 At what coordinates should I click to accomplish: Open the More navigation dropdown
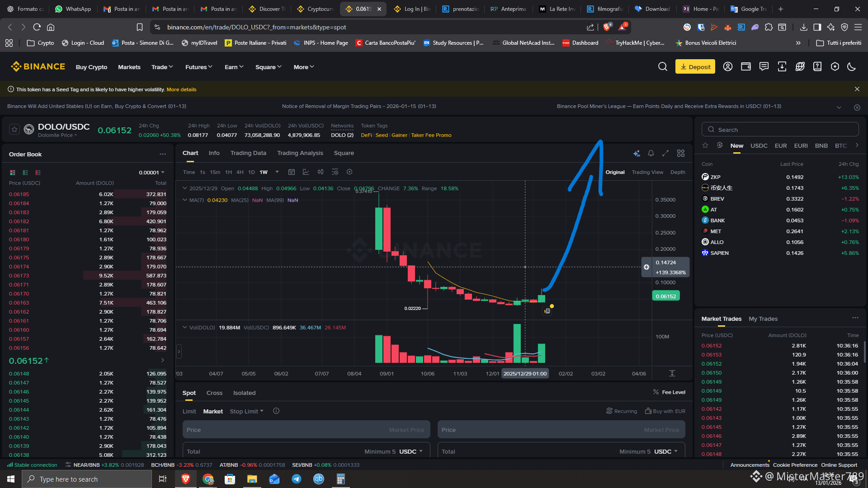coord(304,67)
